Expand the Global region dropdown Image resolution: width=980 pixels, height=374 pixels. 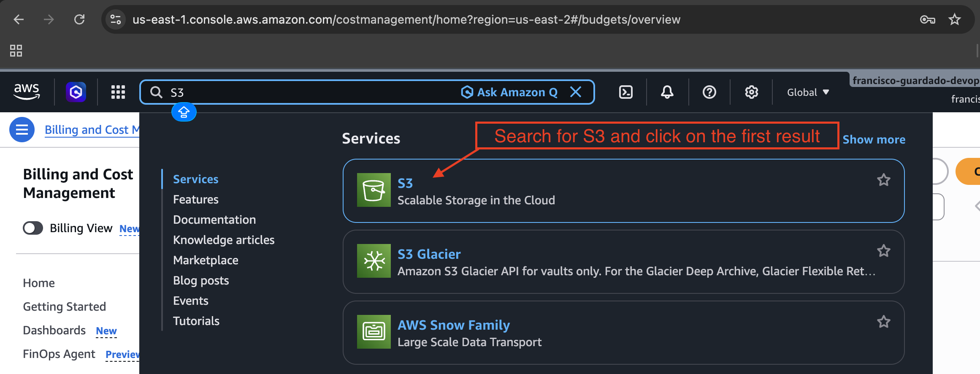[808, 92]
